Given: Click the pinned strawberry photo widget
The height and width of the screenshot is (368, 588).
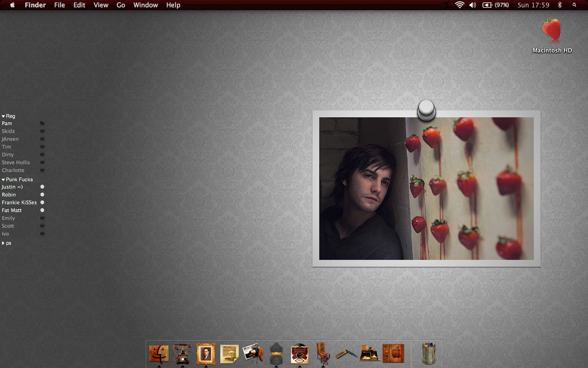Looking at the screenshot, I should pos(426,189).
